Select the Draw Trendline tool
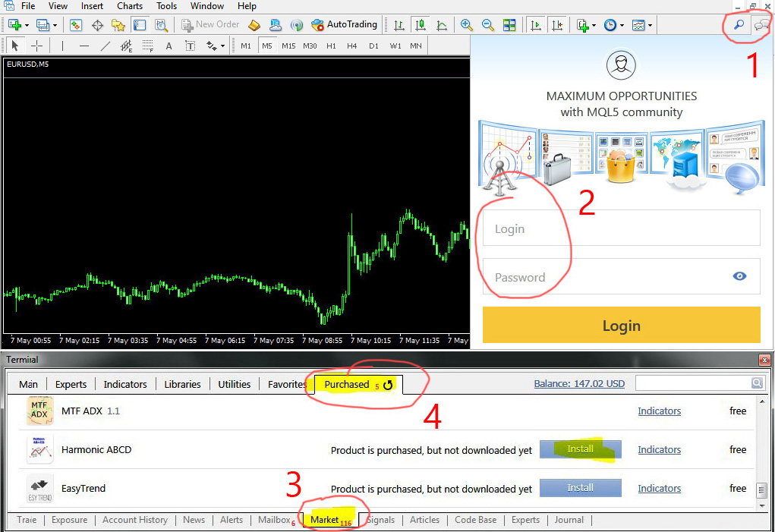This screenshot has height=532, width=775. pyautogui.click(x=106, y=46)
